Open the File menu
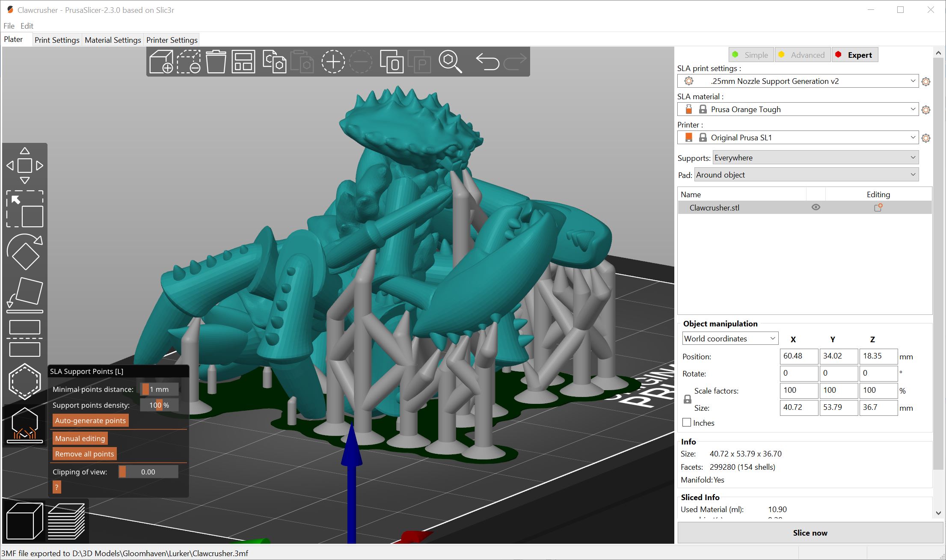Viewport: 946px width, 560px height. click(9, 26)
